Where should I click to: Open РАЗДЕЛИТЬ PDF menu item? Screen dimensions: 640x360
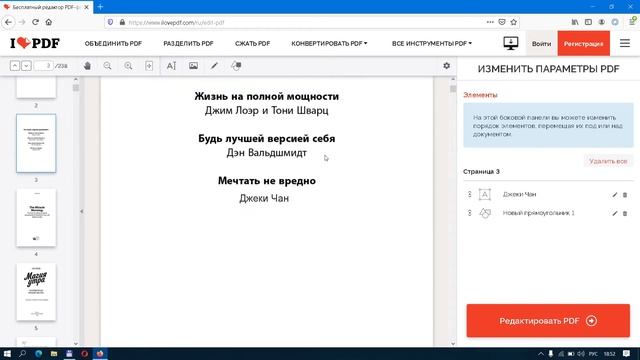[x=188, y=43]
